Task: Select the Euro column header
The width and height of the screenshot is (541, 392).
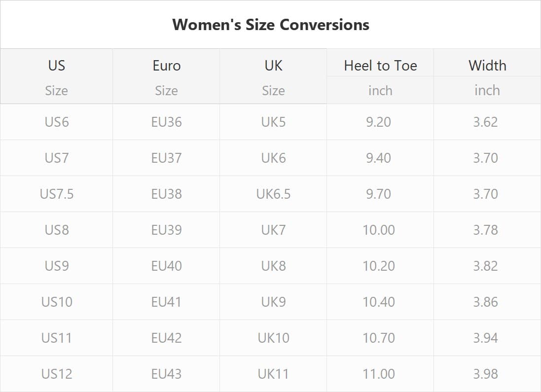Action: pos(167,66)
